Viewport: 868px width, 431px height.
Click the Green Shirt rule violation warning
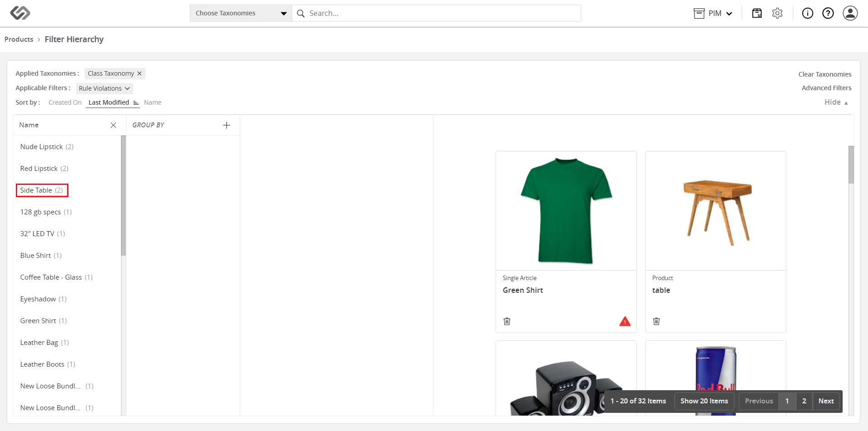625,321
